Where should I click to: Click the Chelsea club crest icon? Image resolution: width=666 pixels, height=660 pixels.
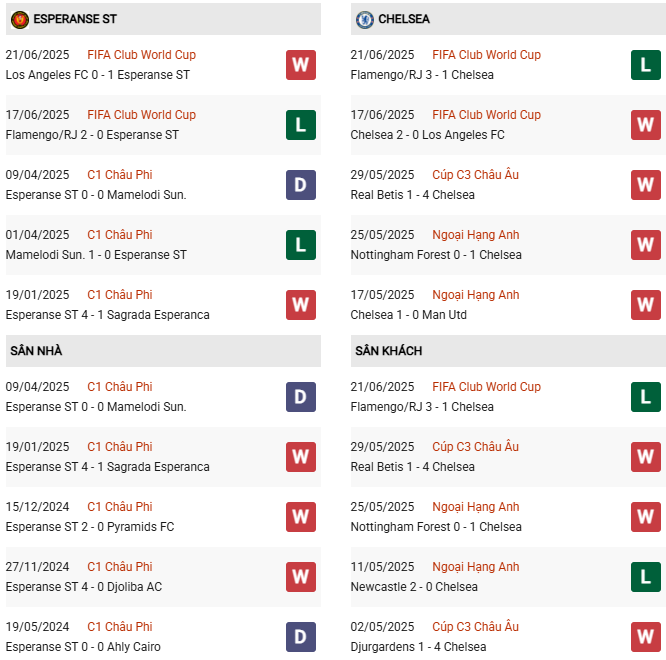(365, 19)
